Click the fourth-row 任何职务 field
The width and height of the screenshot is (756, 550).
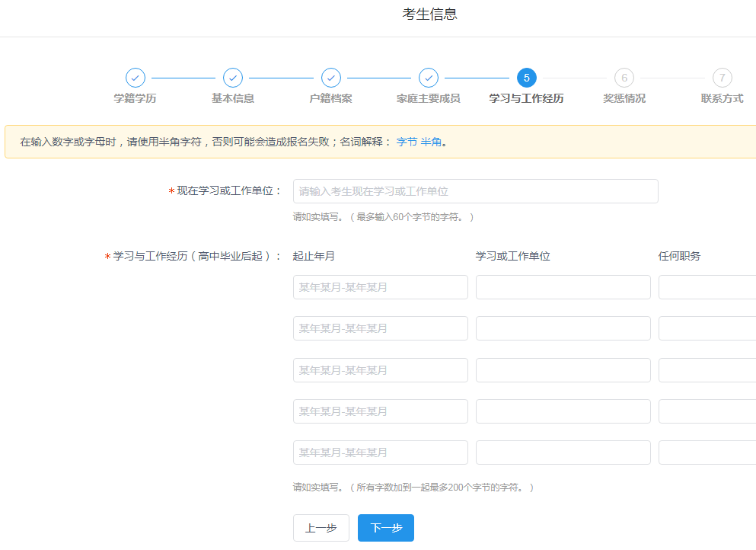(707, 411)
